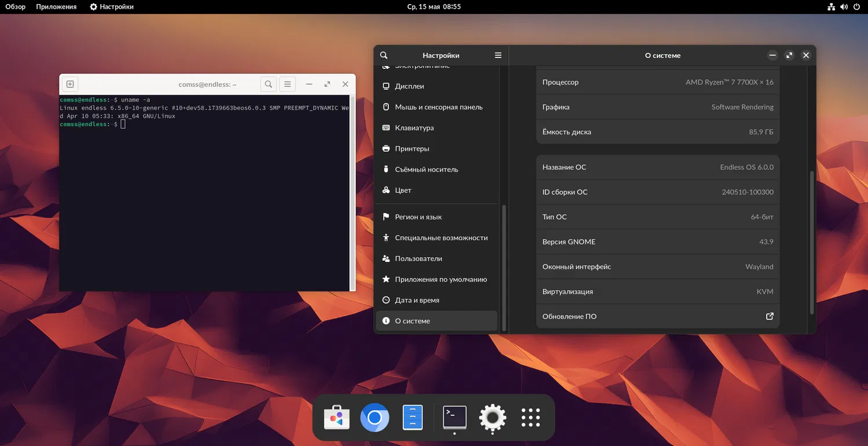Image resolution: width=868 pixels, height=446 pixels.
Task: Launch the App Center from dock
Action: click(337, 418)
